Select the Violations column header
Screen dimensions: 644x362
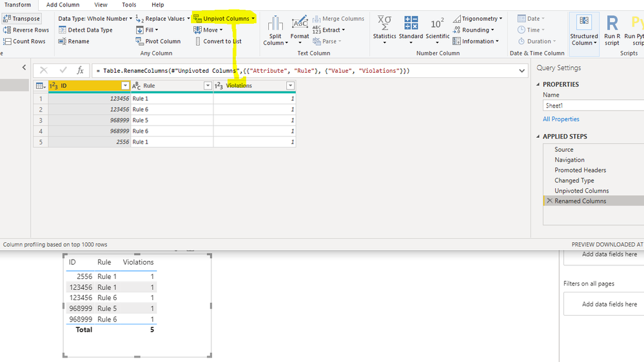coord(254,86)
